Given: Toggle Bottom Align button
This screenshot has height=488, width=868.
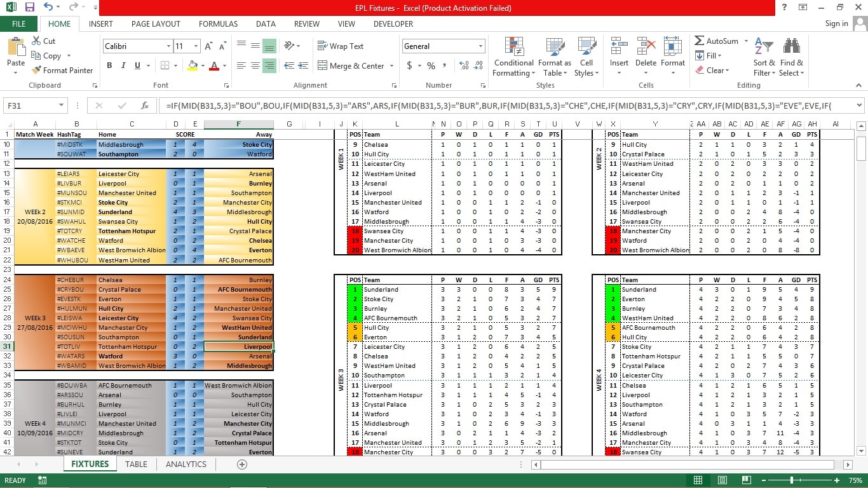Looking at the screenshot, I should tap(269, 46).
